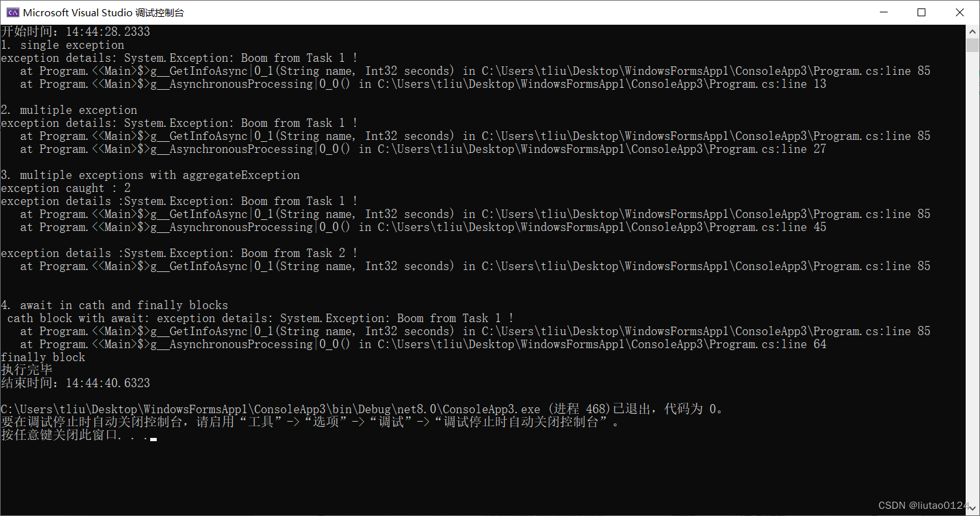Click the "exception caught : 2" line
The image size is (980, 516).
(x=65, y=187)
